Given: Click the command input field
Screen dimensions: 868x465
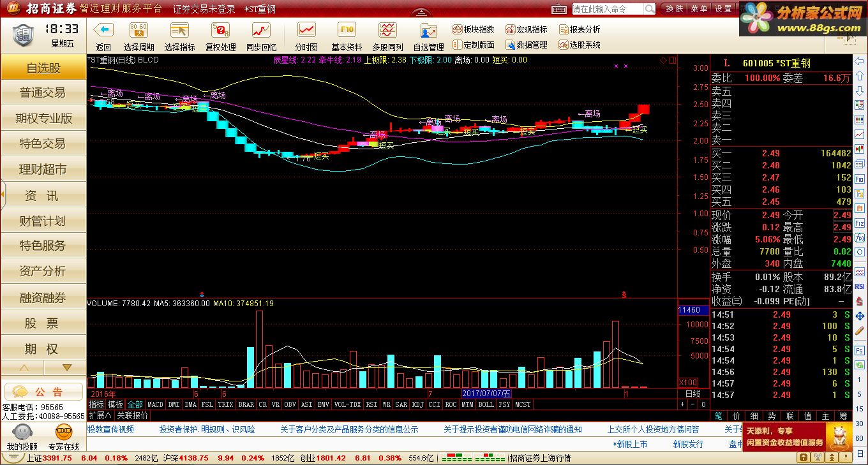Looking at the screenshot, I should coord(608,9).
